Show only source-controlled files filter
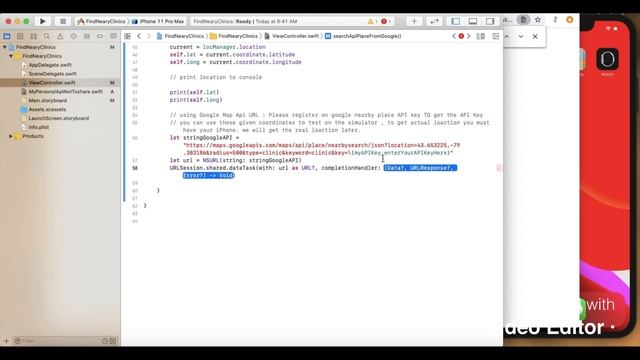640x360 pixels. [x=113, y=341]
